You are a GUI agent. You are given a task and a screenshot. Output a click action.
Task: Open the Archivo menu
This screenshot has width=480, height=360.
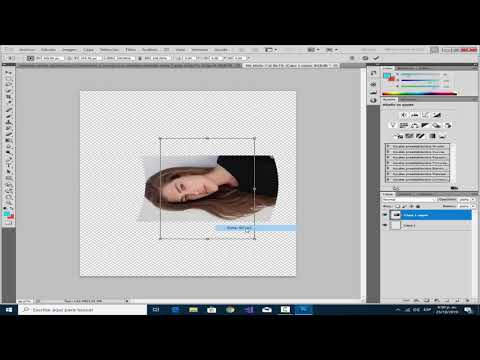click(27, 50)
